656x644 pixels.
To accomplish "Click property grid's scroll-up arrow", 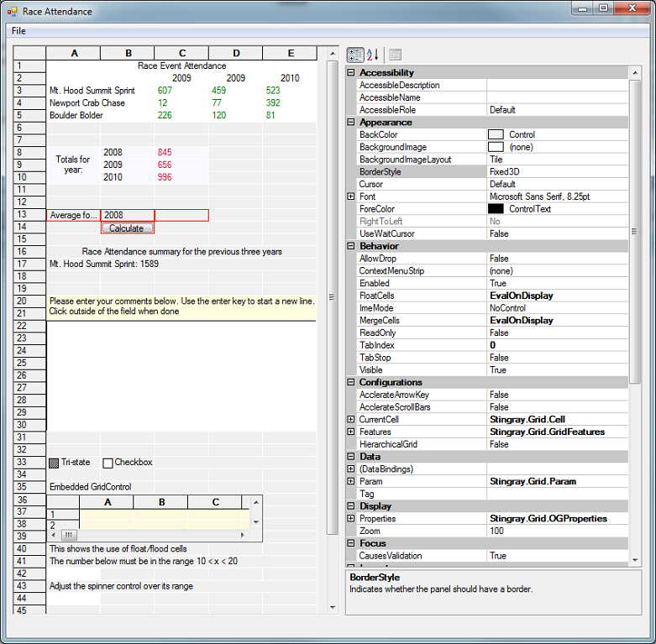I will [635, 73].
